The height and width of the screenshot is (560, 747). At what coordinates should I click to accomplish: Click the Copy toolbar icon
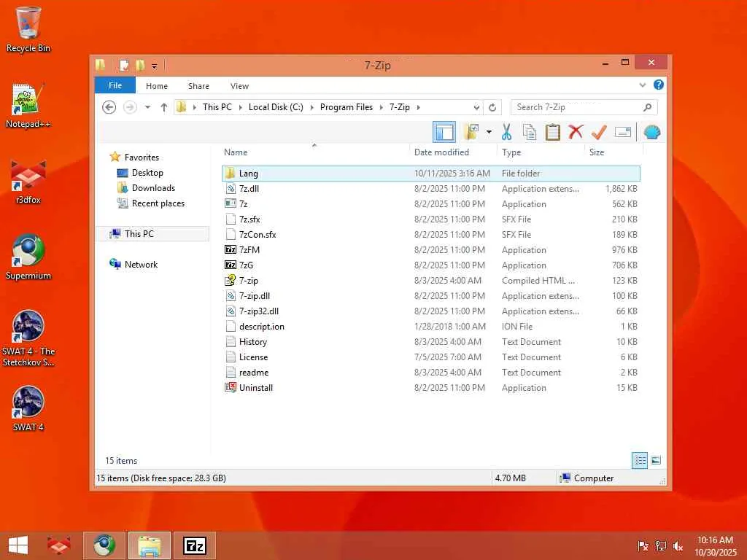530,132
